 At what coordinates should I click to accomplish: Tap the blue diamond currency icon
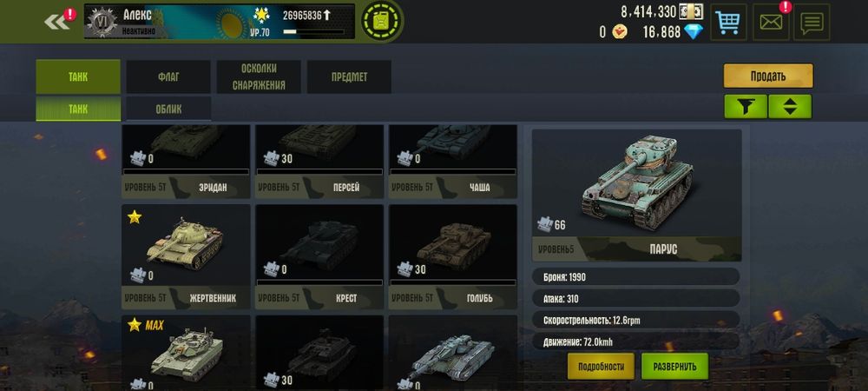(693, 32)
